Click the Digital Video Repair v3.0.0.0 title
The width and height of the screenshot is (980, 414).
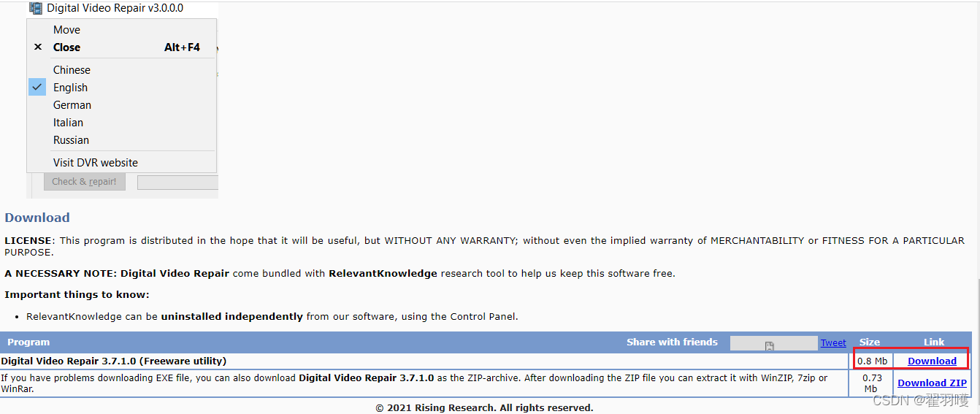coord(115,8)
